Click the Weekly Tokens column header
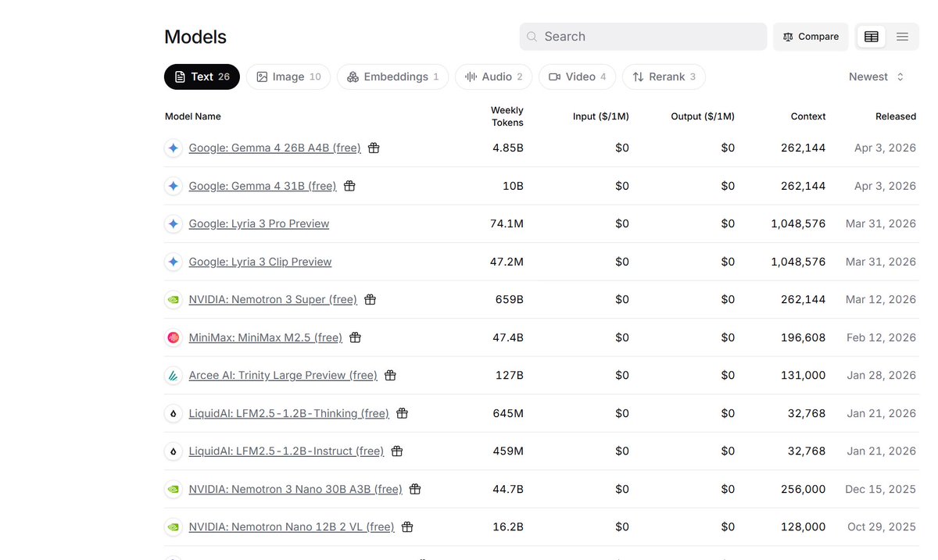The image size is (938, 560). [507, 116]
